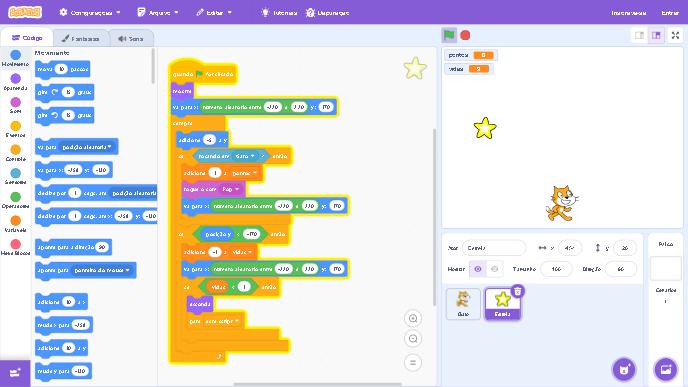
Task: Open Pop sound dropdown in script
Action: click(230, 189)
